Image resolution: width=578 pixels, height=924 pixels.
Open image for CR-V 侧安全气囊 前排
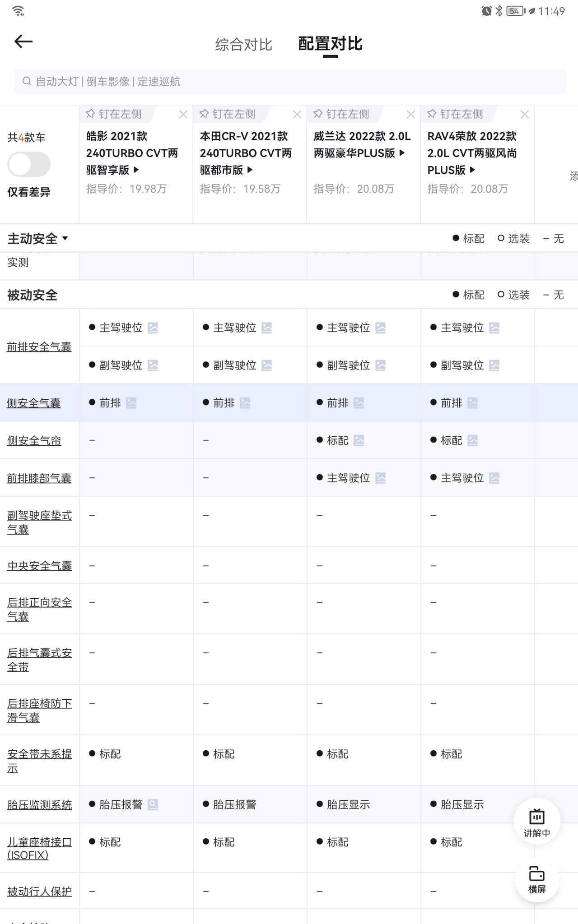point(245,403)
